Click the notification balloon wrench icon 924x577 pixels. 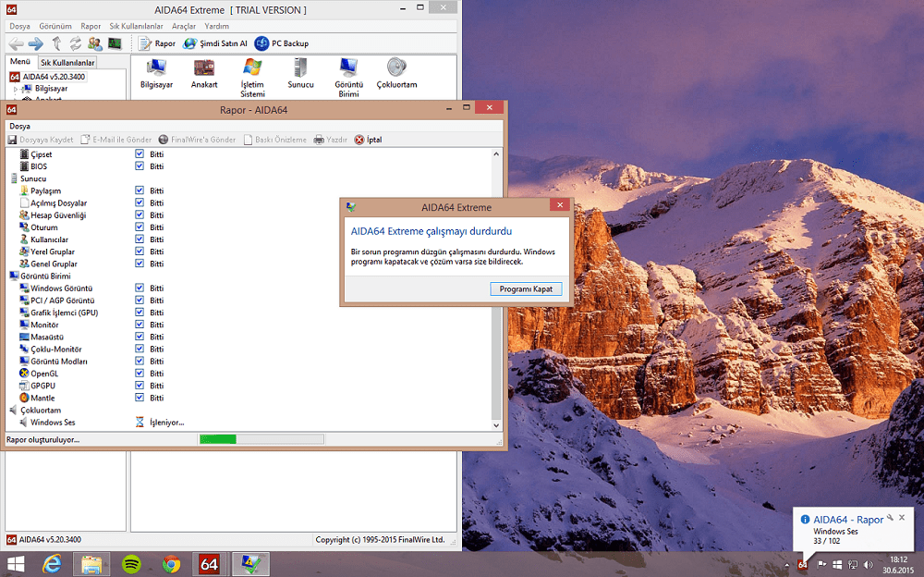890,518
